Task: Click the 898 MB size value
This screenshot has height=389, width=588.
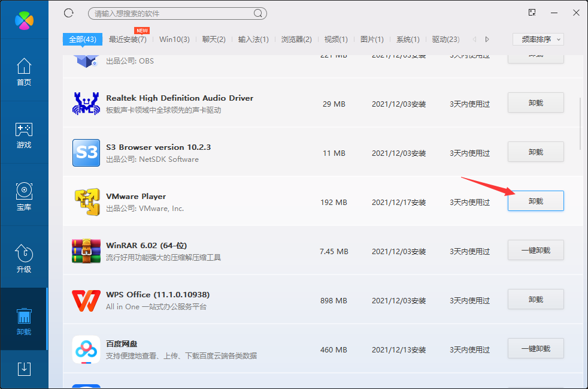Action: [x=334, y=301]
